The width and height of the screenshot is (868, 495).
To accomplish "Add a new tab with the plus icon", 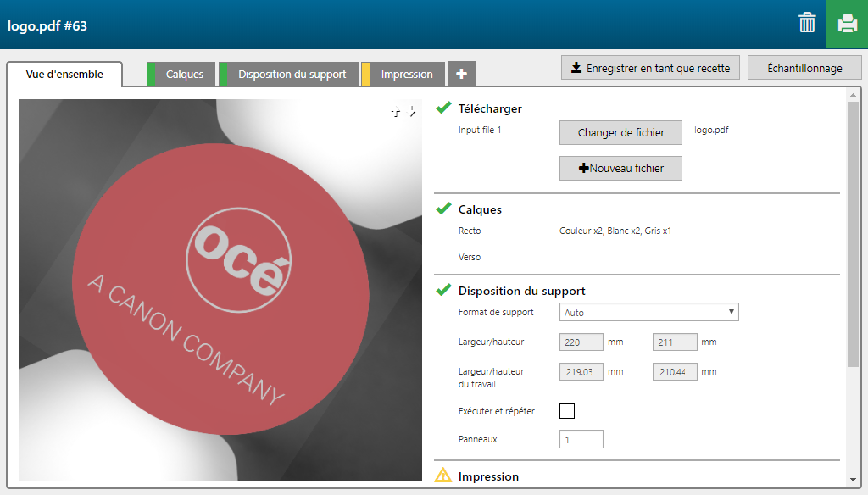I will 462,75.
